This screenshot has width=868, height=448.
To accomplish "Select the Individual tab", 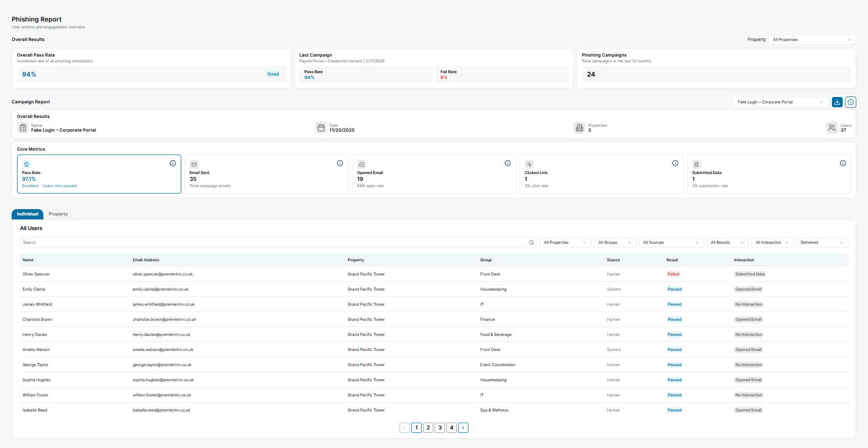I will click(27, 214).
